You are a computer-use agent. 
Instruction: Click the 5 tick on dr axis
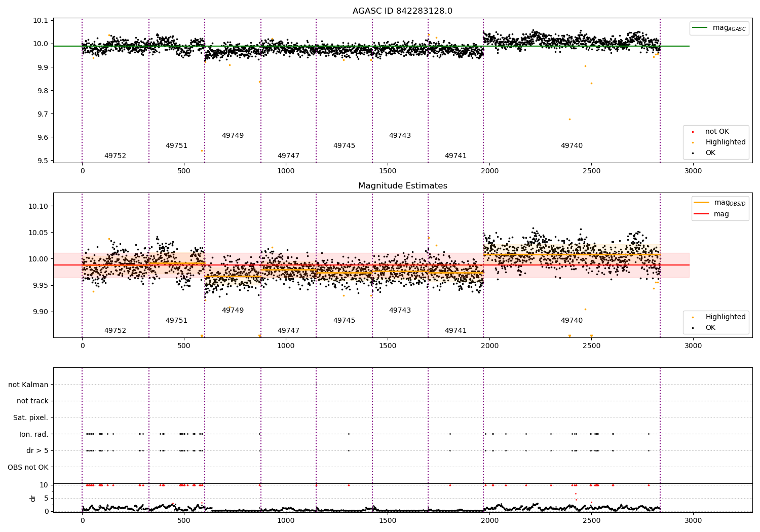pos(46,498)
